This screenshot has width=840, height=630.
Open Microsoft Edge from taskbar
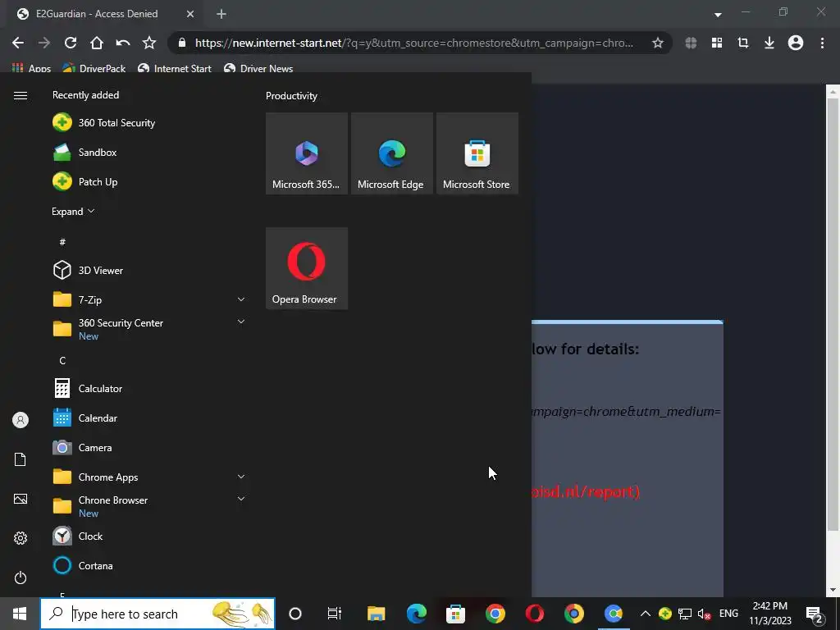click(416, 614)
